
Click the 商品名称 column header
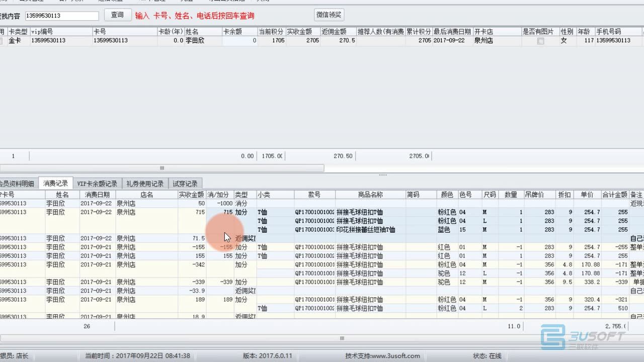(x=371, y=195)
